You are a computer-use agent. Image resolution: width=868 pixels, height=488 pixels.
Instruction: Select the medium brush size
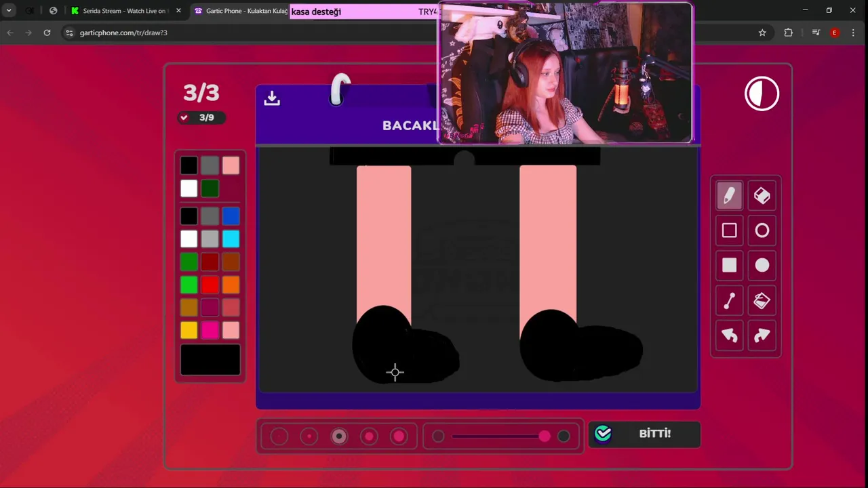pos(339,436)
